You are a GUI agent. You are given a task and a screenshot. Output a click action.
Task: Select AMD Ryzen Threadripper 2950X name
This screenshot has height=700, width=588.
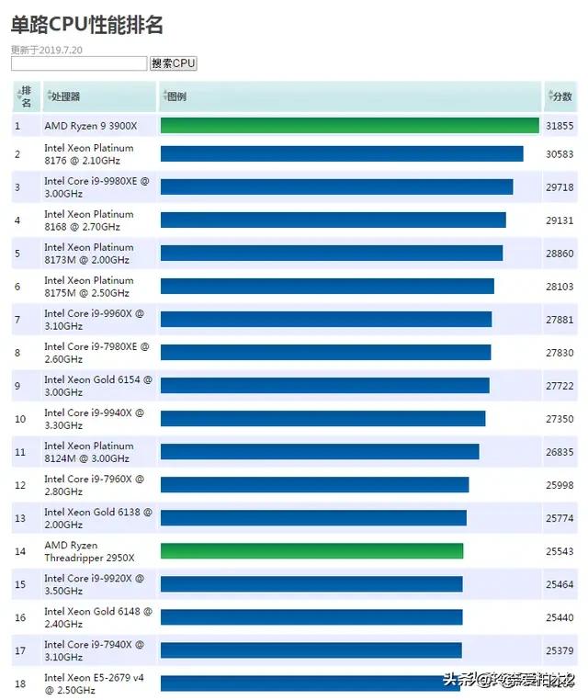(x=89, y=551)
